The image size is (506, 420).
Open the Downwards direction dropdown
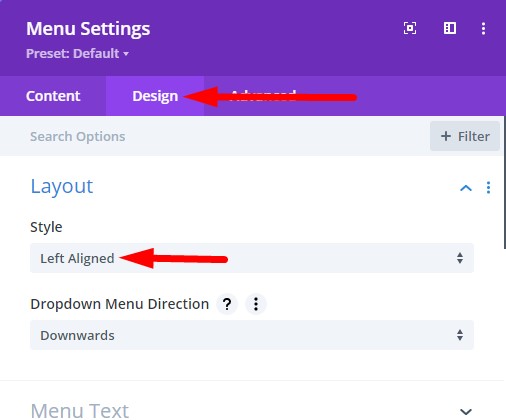coord(252,335)
